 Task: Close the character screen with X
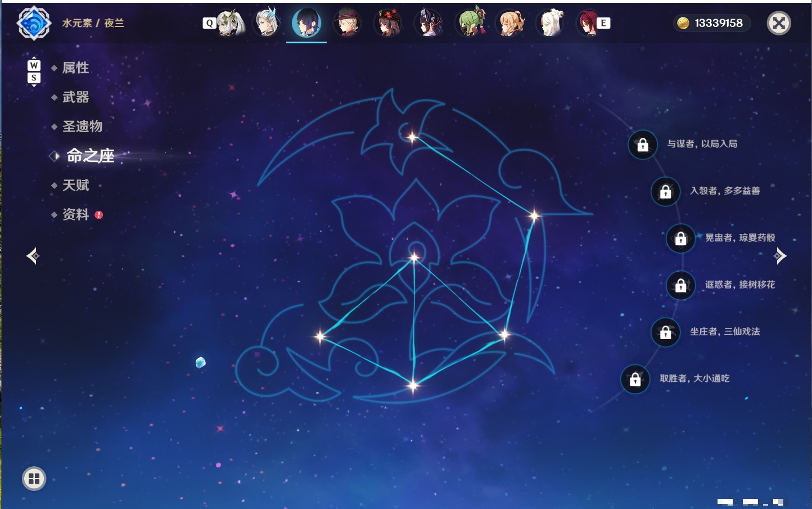coord(779,23)
